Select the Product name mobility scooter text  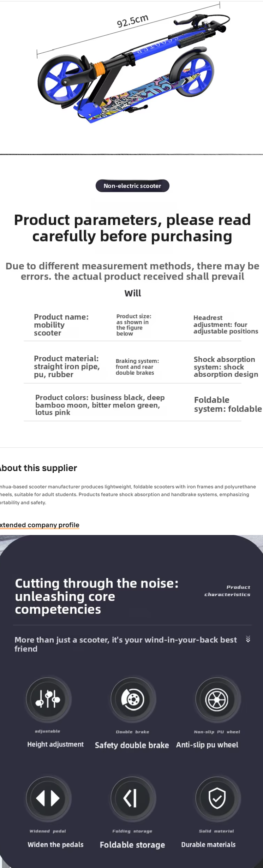tap(61, 325)
